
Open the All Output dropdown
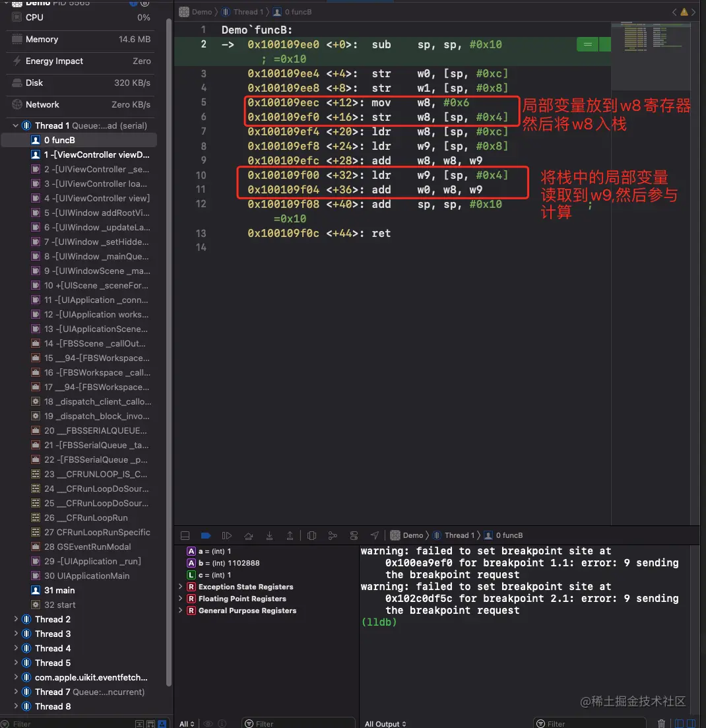click(x=385, y=724)
